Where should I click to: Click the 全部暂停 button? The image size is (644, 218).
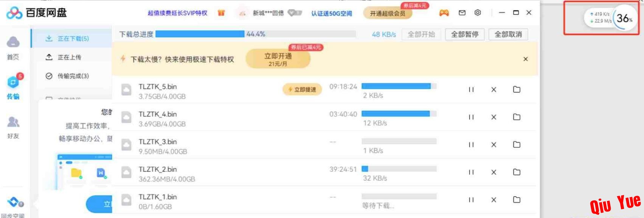click(x=465, y=34)
